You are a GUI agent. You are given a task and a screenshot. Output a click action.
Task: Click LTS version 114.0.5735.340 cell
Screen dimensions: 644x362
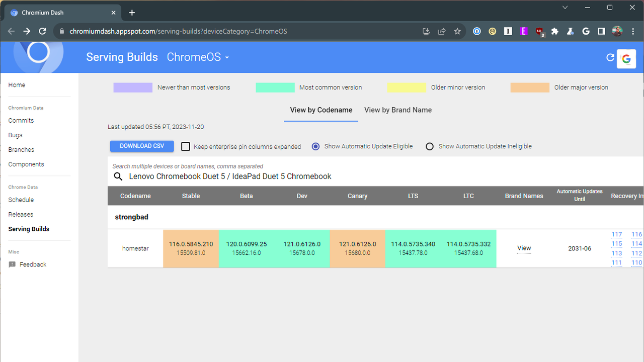(413, 248)
